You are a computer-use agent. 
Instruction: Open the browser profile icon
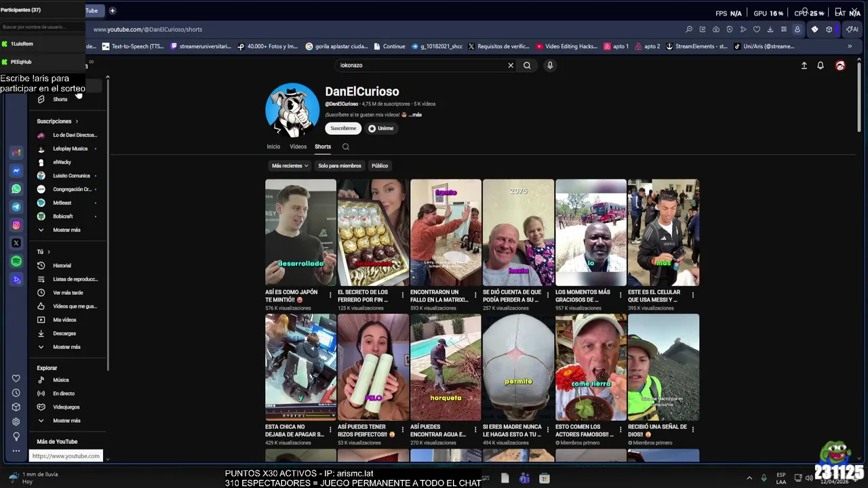point(797,29)
